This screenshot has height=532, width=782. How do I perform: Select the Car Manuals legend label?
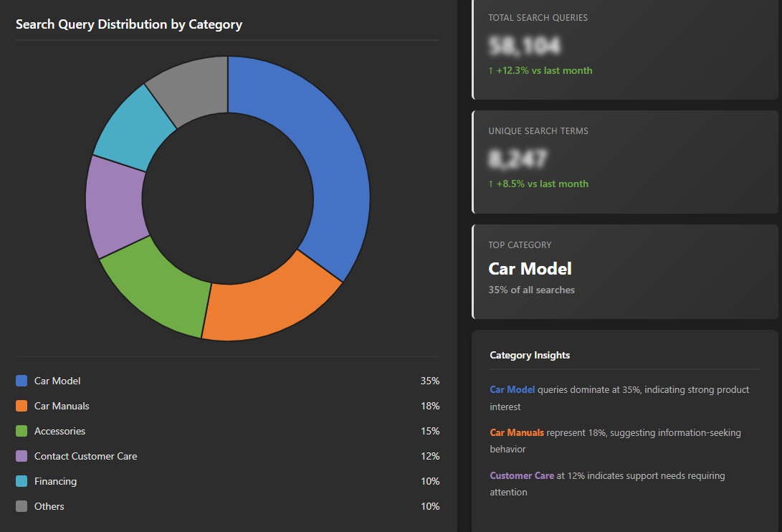[x=62, y=406]
